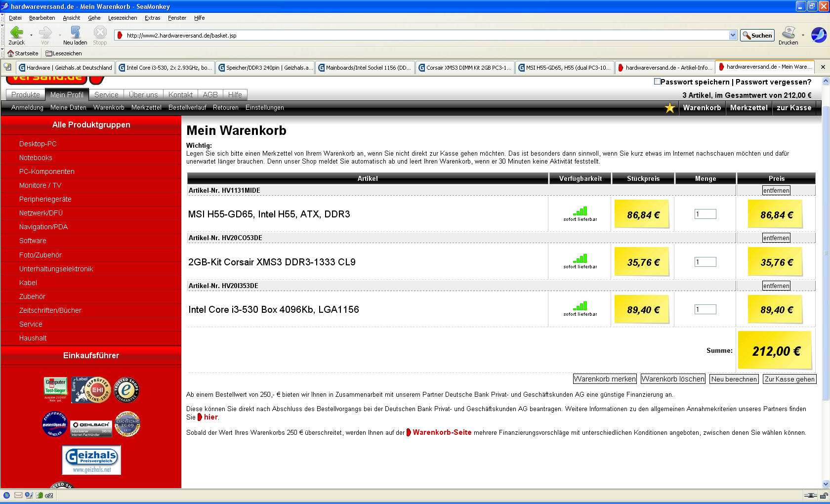Open Navigator from the status bar globe

click(6, 495)
